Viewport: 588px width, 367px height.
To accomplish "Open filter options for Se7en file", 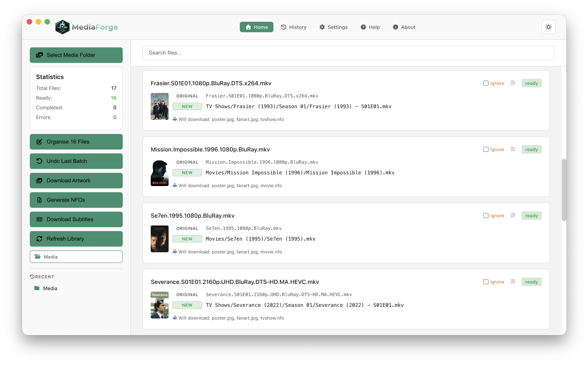I will (513, 215).
